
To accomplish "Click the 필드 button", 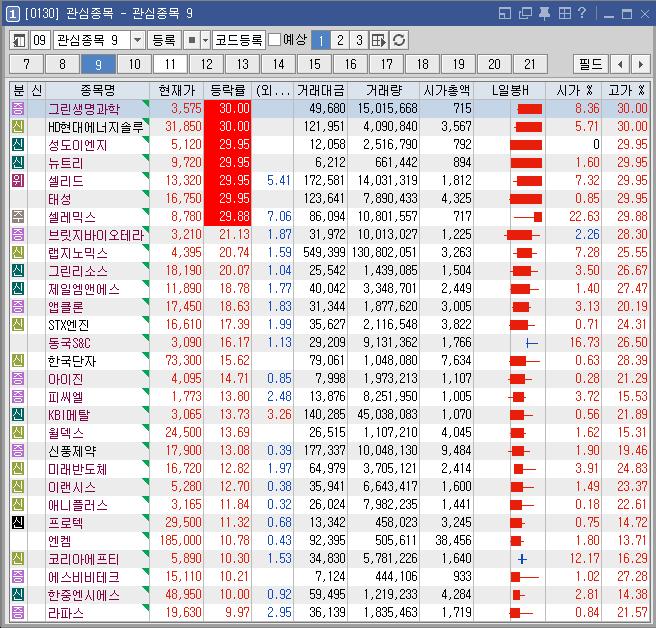I will (x=591, y=64).
